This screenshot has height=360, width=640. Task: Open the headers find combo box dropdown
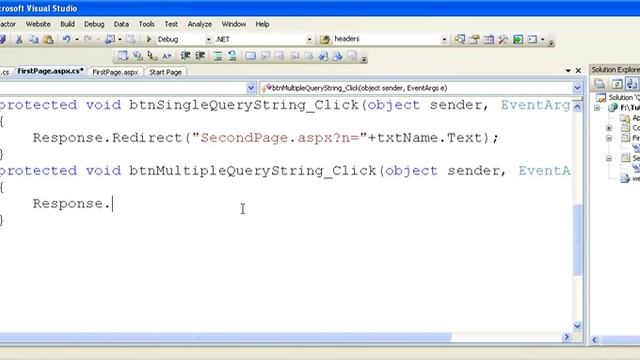pos(444,40)
